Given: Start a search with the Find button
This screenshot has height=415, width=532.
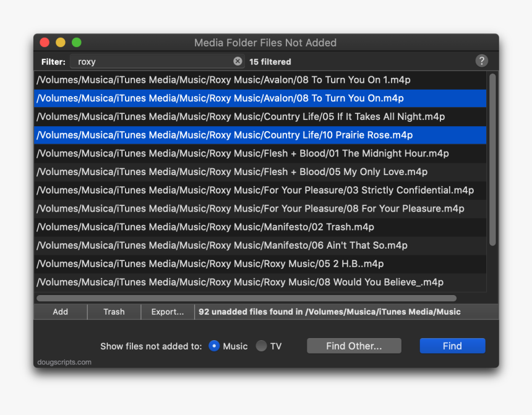Looking at the screenshot, I should click(x=452, y=346).
